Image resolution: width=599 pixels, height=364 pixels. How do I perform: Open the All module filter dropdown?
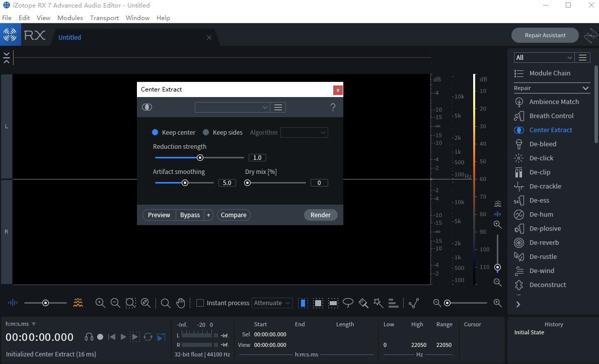point(544,58)
